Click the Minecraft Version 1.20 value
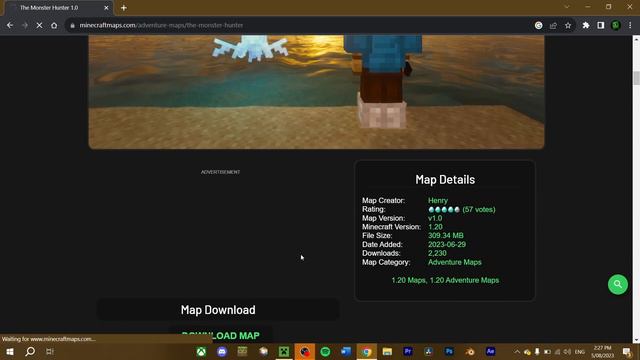The image size is (640, 360). [435, 227]
